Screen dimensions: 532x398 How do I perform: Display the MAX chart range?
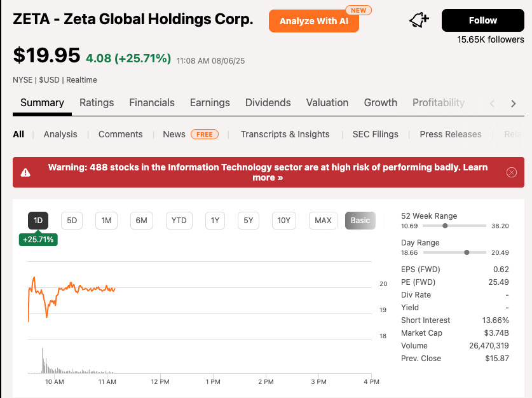tap(323, 221)
